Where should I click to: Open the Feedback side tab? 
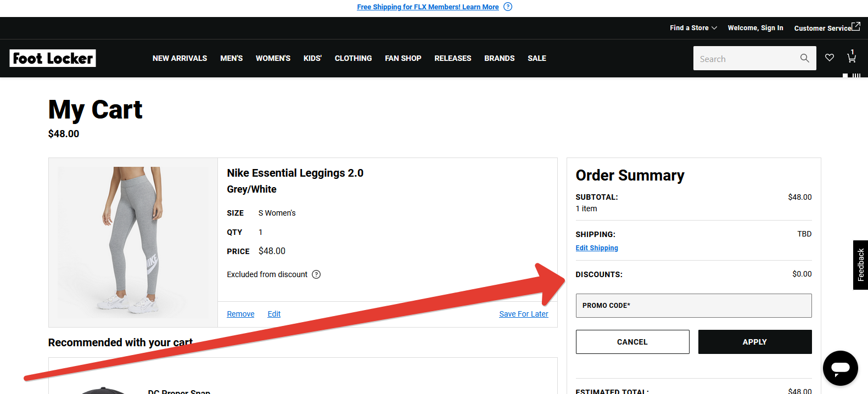pyautogui.click(x=860, y=265)
